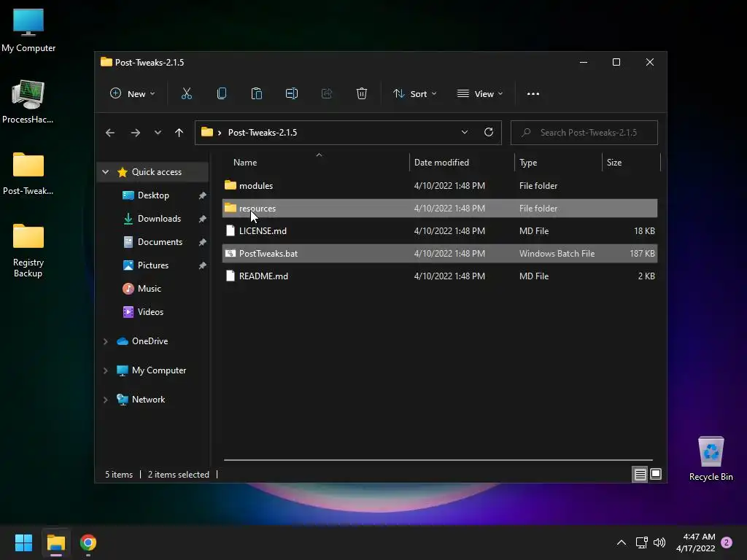Screen dimensions: 747x560
Task: Refresh the Post-Tweaks-2.1.5 folder view
Action: pyautogui.click(x=489, y=133)
